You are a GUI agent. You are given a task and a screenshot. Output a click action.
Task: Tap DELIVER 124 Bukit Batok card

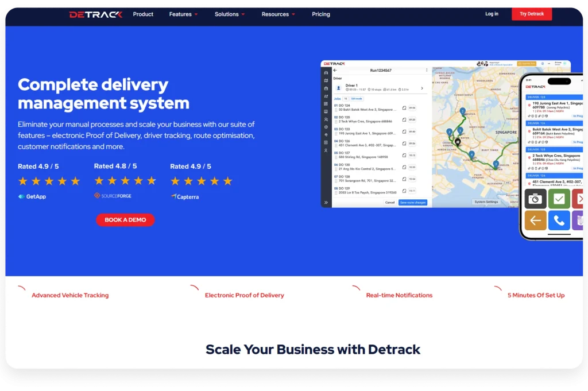tap(554, 133)
